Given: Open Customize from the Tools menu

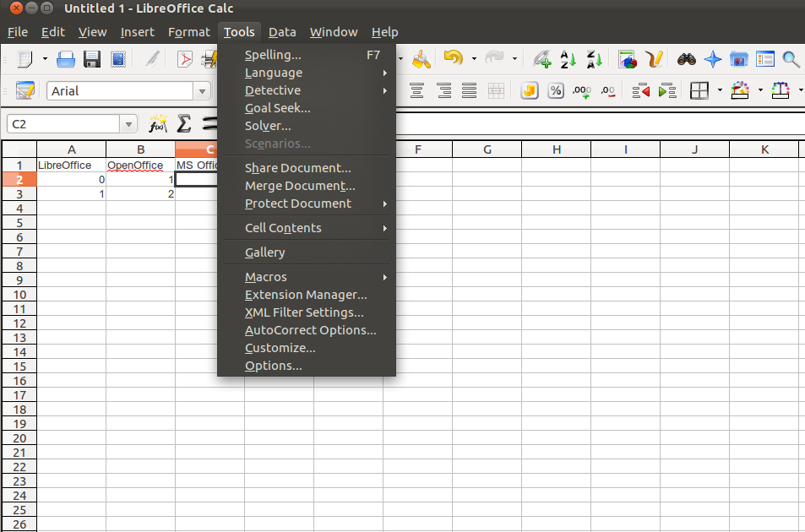Looking at the screenshot, I should (280, 348).
